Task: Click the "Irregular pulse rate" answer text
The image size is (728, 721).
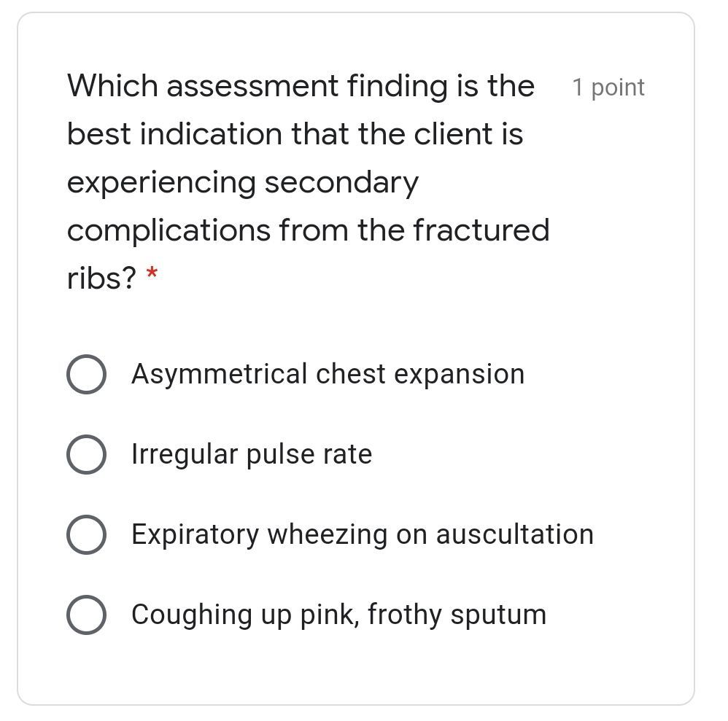Action: point(252,454)
